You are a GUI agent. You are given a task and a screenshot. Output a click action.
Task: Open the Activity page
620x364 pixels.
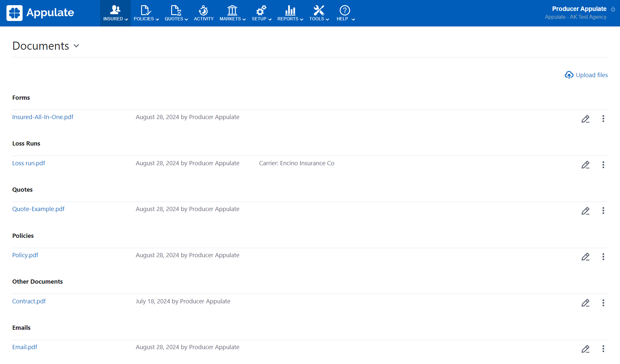(203, 13)
